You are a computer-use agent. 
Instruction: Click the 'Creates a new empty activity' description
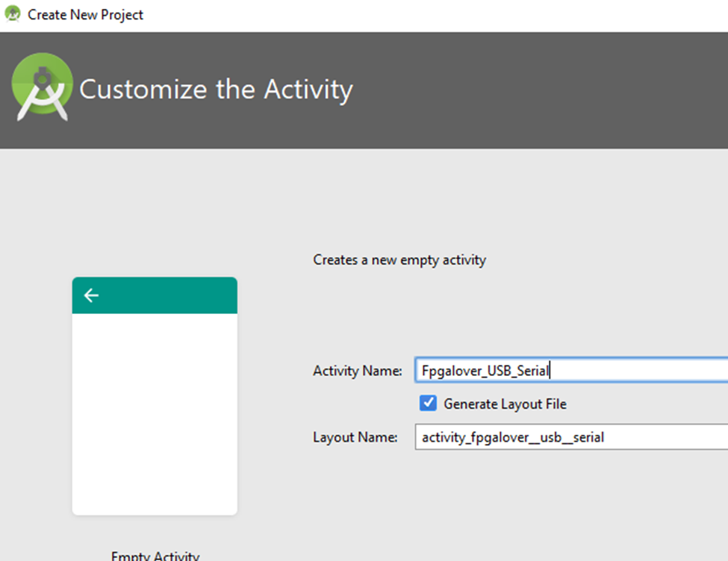coord(399,260)
